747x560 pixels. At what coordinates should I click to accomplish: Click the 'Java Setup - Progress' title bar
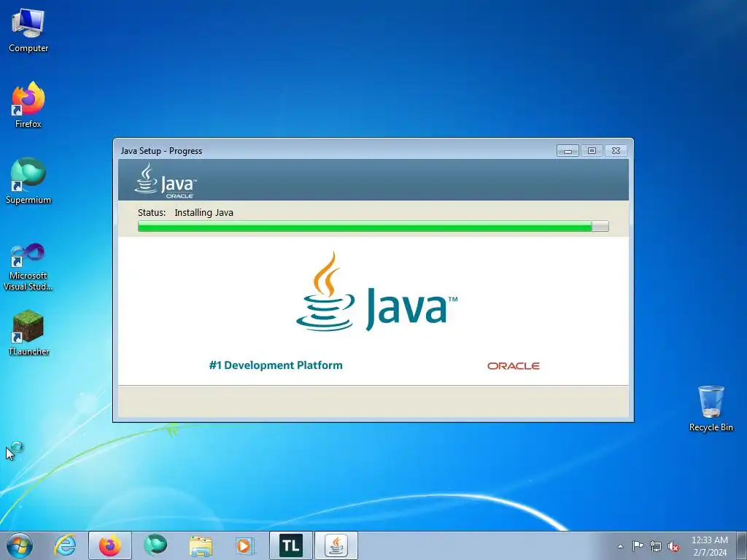point(333,150)
